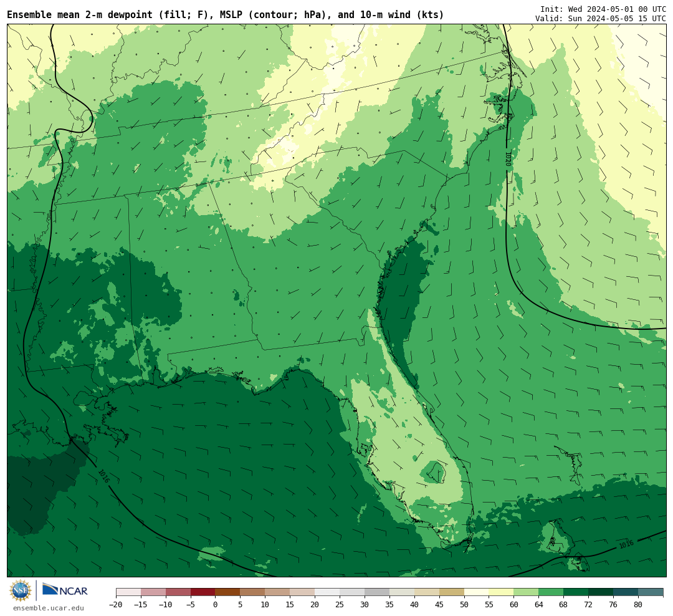Pick the pale beige swatch between 15 and 20
673x616 pixels.
point(303,592)
